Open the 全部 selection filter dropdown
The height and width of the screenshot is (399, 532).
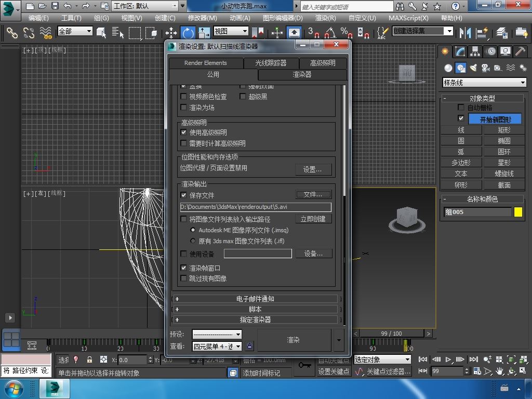75,31
